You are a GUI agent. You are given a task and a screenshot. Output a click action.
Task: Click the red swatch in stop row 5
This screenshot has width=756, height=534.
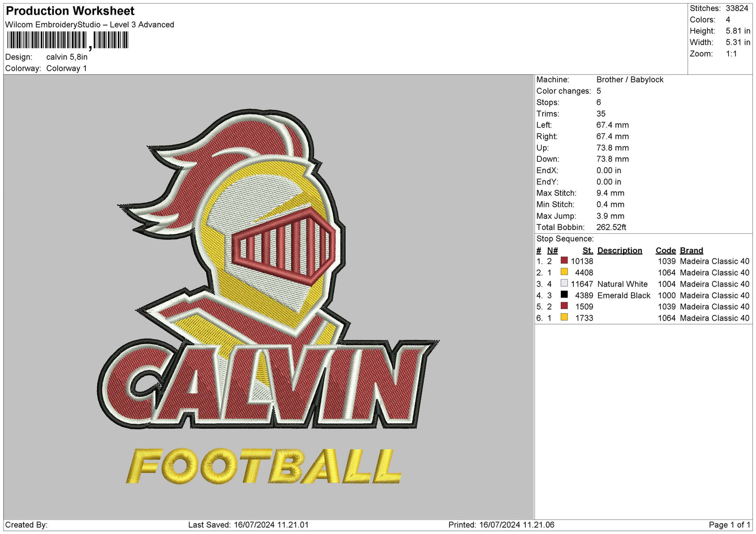point(564,306)
